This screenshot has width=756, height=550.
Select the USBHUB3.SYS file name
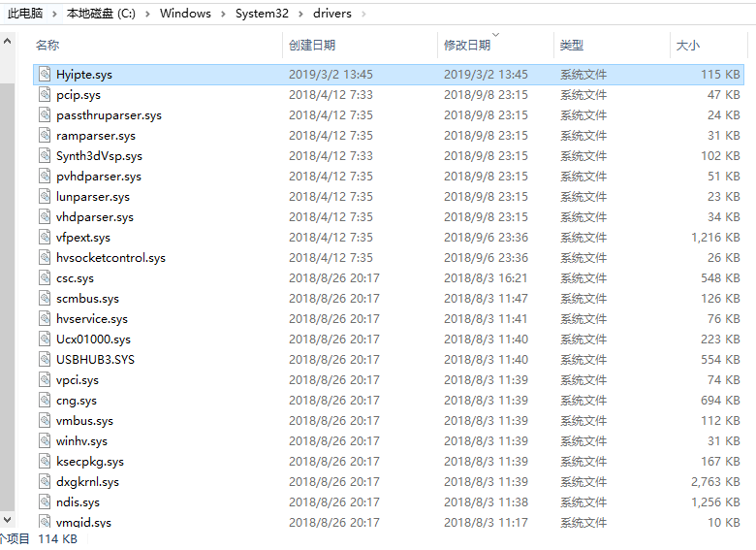point(95,360)
